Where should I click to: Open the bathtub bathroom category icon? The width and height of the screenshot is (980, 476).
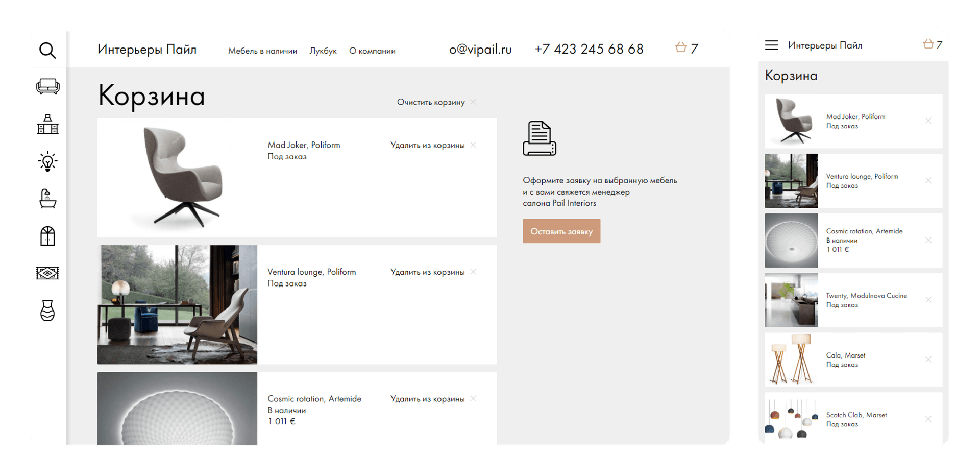[47, 199]
